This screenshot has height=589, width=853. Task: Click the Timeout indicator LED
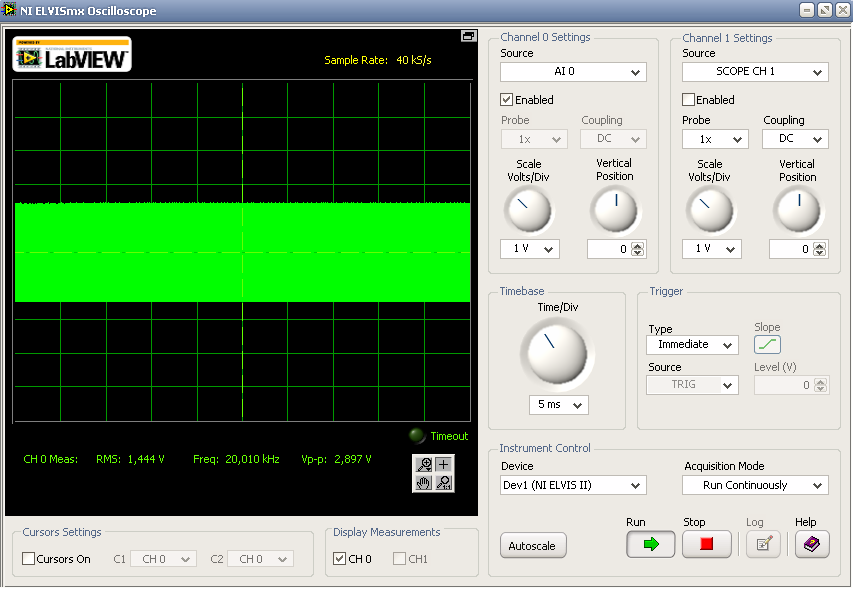tap(417, 436)
